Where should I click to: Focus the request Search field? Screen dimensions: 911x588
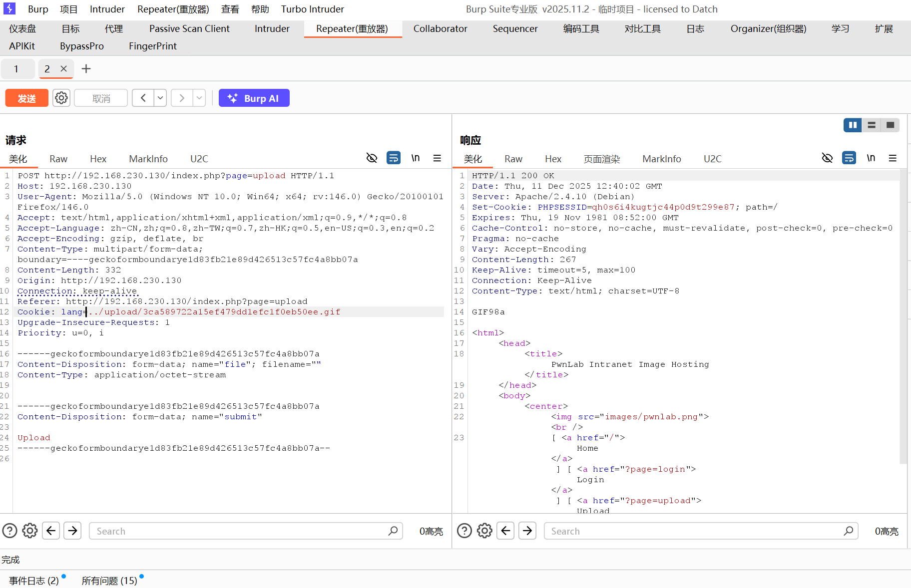[246, 531]
